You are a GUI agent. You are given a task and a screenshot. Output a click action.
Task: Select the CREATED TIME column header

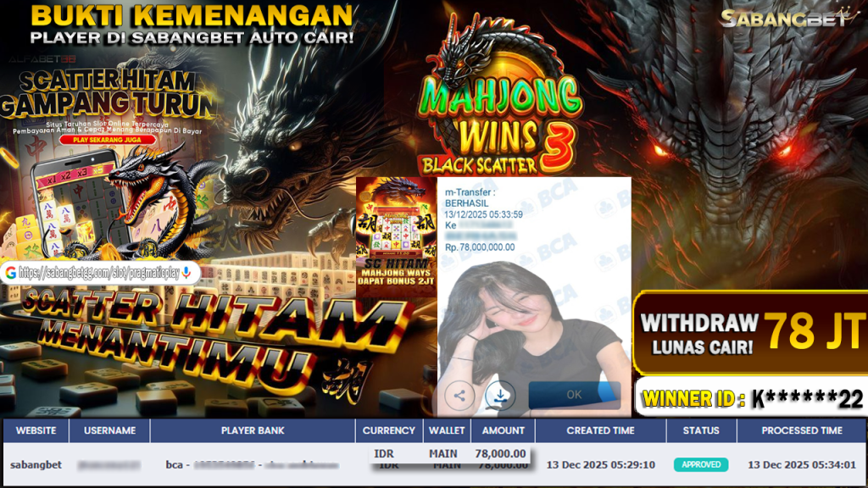600,430
